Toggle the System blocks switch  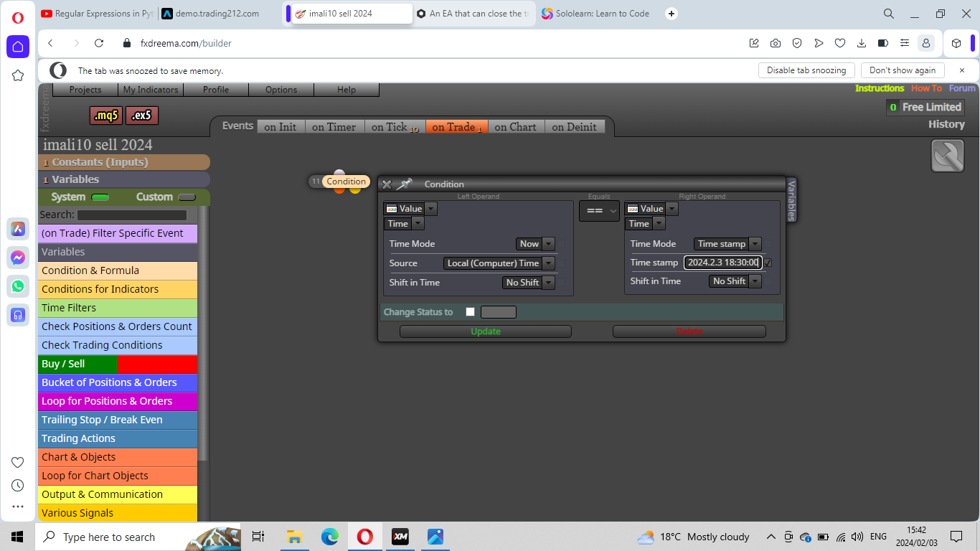tap(100, 197)
